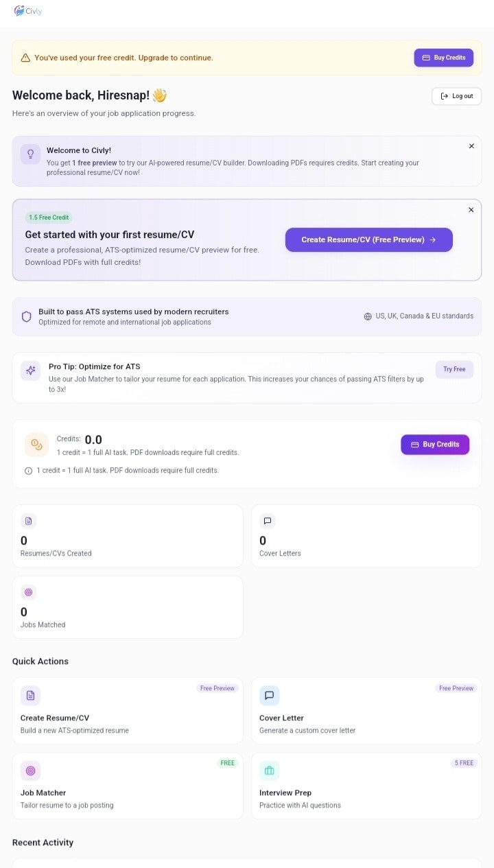
Task: Click Create Resume/CV (Free Preview) button
Action: pos(368,239)
